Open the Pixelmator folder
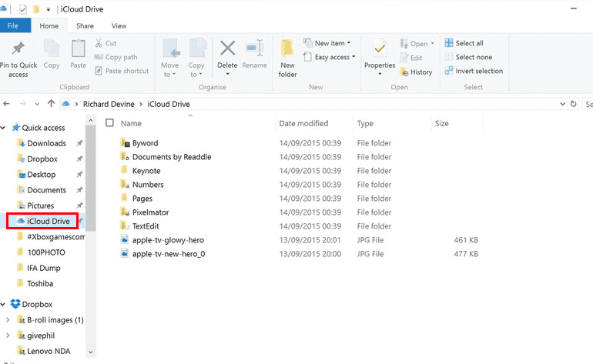This screenshot has height=364, width=593. pos(150,212)
